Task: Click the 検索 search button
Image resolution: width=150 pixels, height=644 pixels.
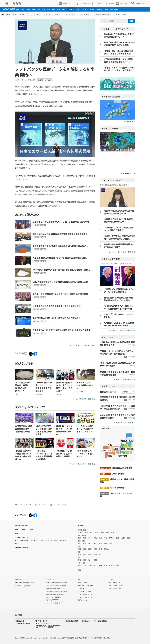Action: (131, 21)
